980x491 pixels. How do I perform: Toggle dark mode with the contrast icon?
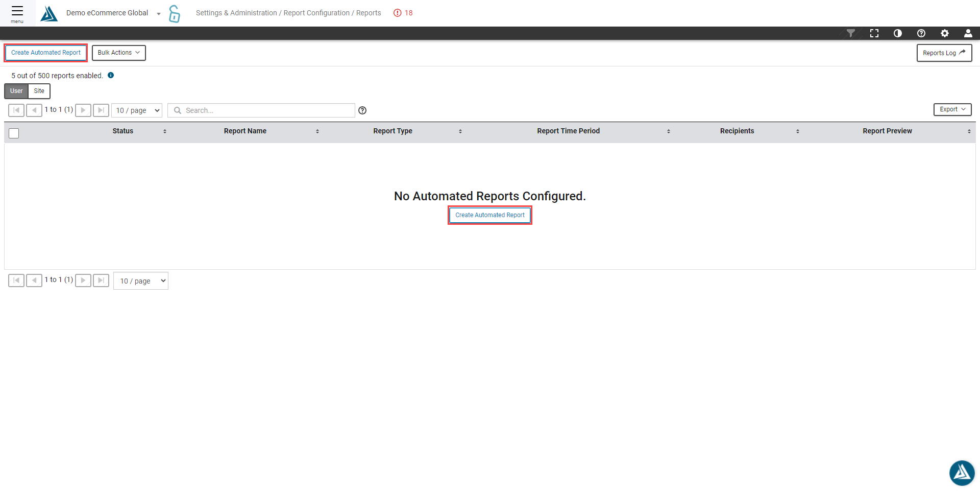click(x=898, y=33)
